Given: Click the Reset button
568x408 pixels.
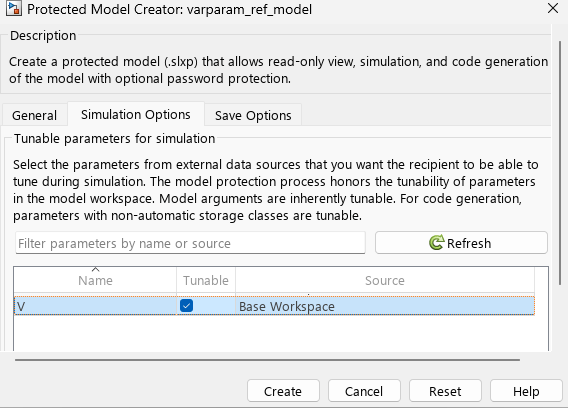Looking at the screenshot, I should pyautogui.click(x=445, y=391).
